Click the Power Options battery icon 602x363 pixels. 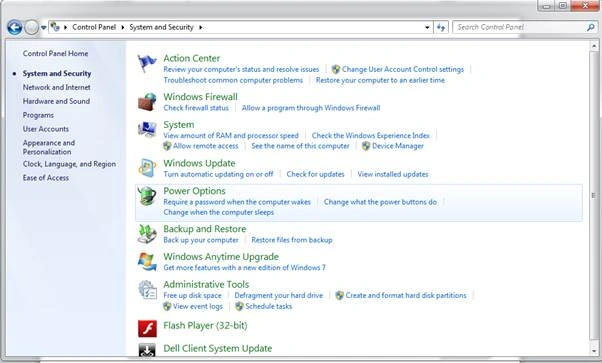point(147,196)
